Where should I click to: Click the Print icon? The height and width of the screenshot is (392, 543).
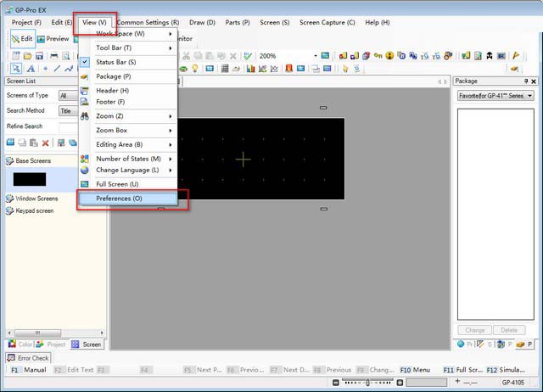54,55
